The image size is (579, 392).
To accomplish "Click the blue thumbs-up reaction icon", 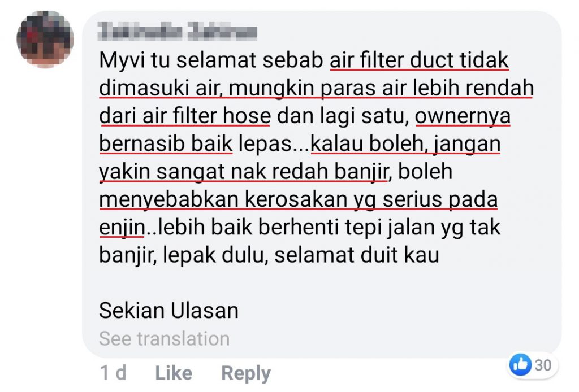I will [x=520, y=365].
